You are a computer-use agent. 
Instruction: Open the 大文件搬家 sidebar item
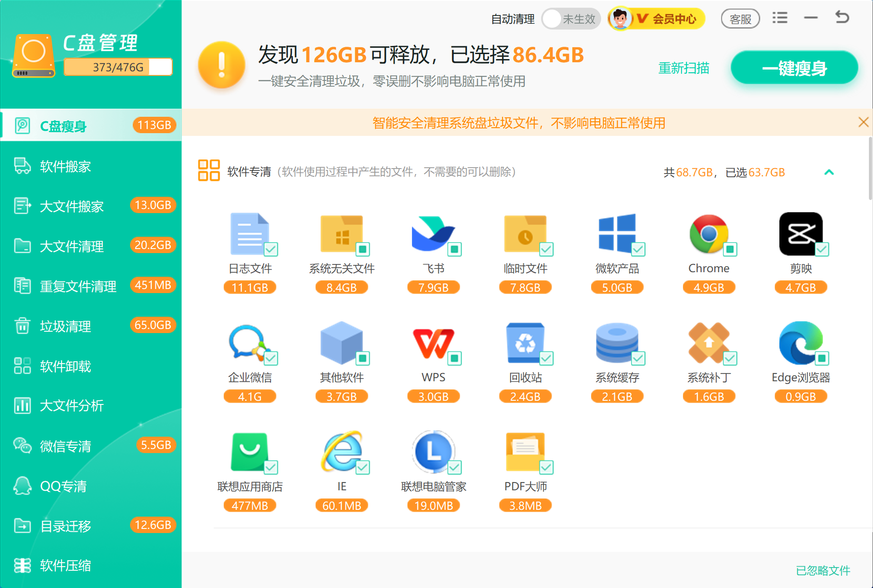91,206
